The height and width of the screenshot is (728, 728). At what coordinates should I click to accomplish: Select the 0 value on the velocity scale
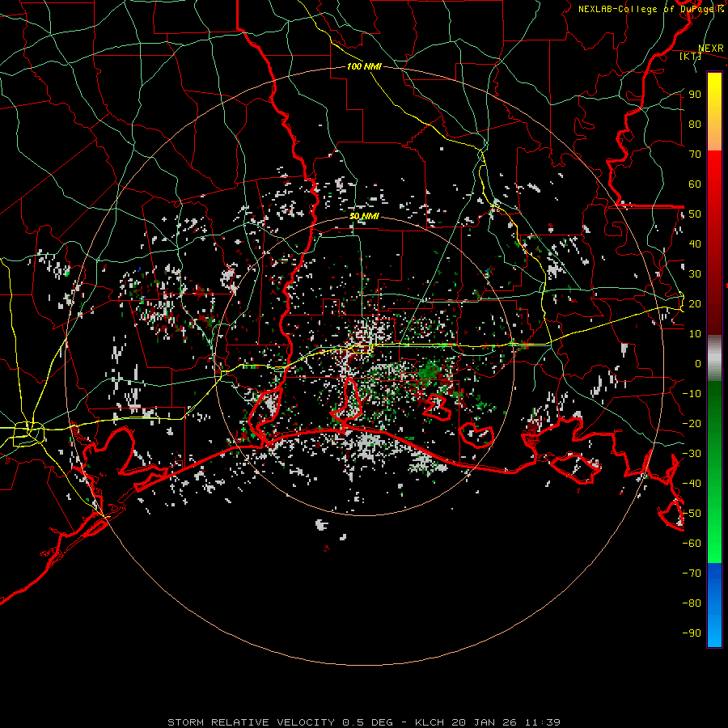(698, 363)
